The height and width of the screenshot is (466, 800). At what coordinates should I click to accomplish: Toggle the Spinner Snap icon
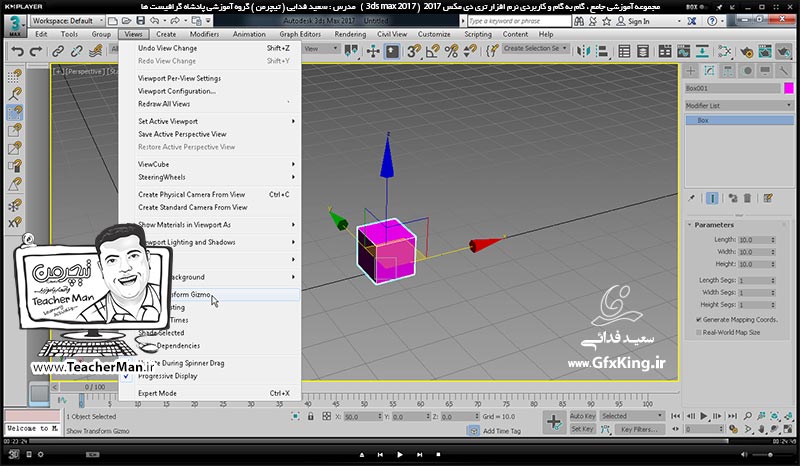(x=470, y=51)
